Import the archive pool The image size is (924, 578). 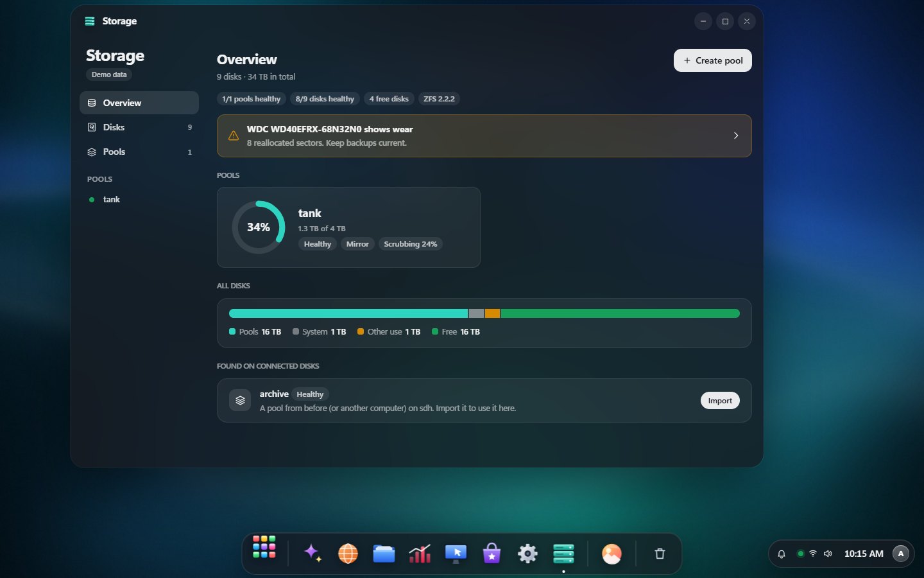tap(720, 401)
